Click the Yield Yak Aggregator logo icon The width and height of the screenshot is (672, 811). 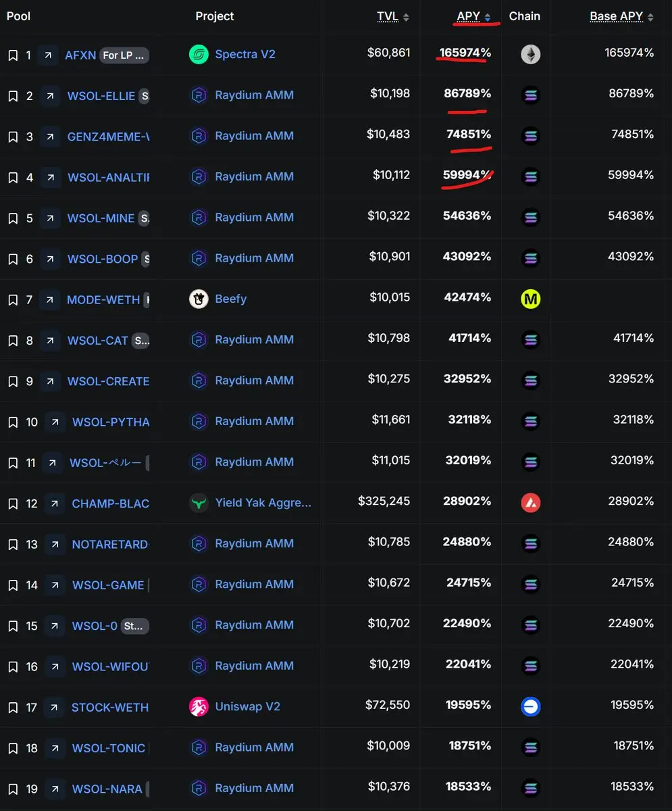click(199, 503)
